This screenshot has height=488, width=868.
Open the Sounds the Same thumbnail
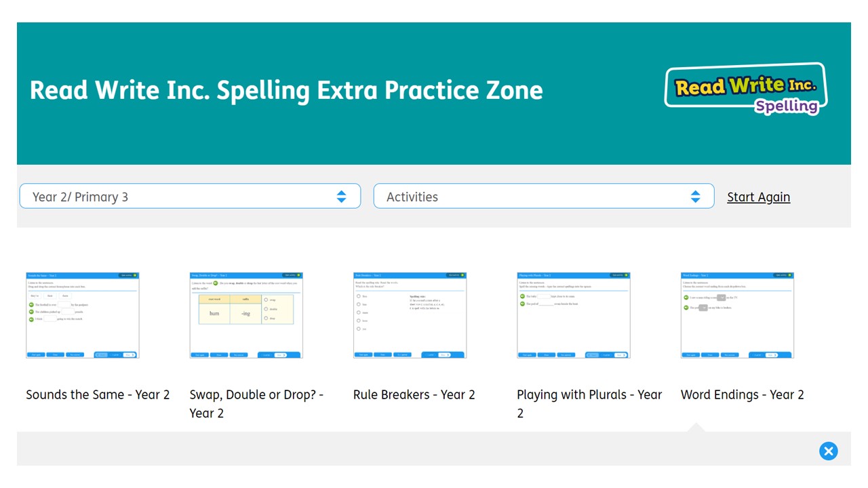[83, 315]
